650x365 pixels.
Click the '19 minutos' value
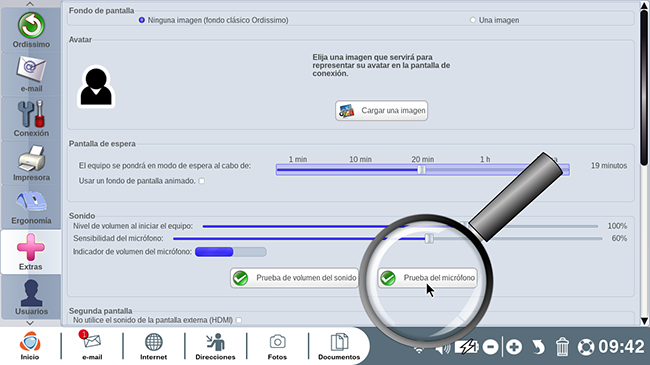[x=609, y=165]
